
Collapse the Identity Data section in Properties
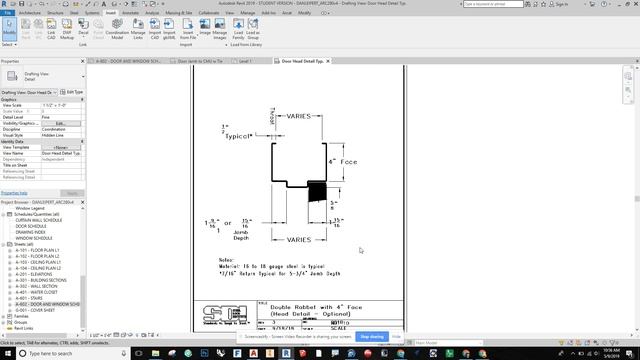tap(82, 142)
